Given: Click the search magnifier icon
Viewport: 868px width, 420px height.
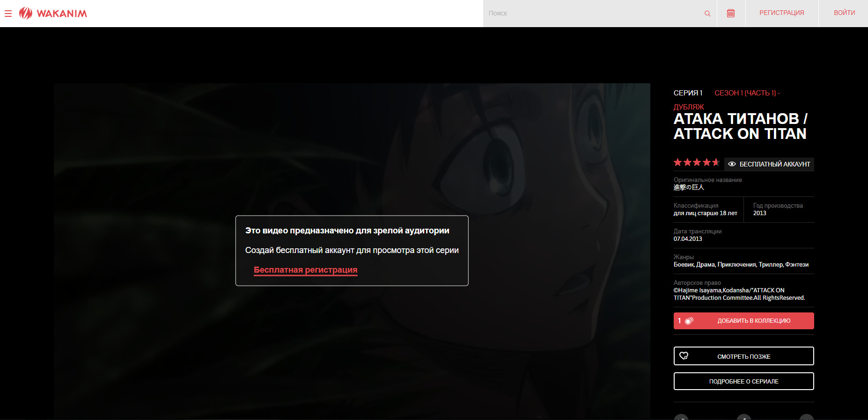Looking at the screenshot, I should [707, 14].
